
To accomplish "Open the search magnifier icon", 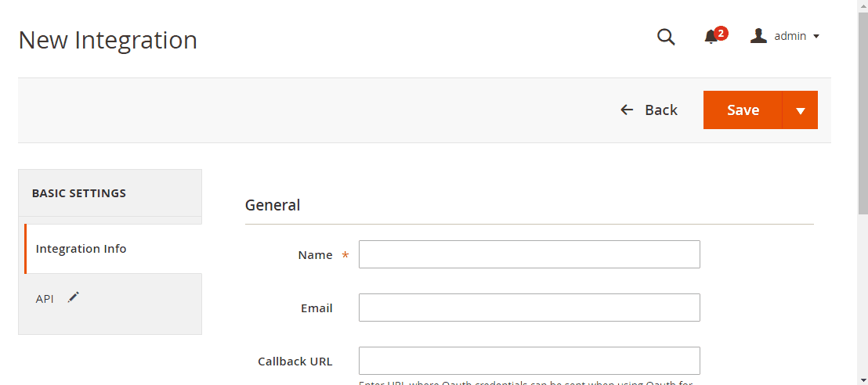I will [x=666, y=37].
